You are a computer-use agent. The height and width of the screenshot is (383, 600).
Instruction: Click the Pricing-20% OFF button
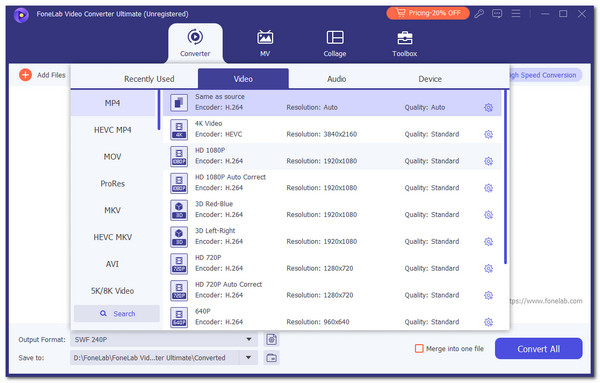428,13
